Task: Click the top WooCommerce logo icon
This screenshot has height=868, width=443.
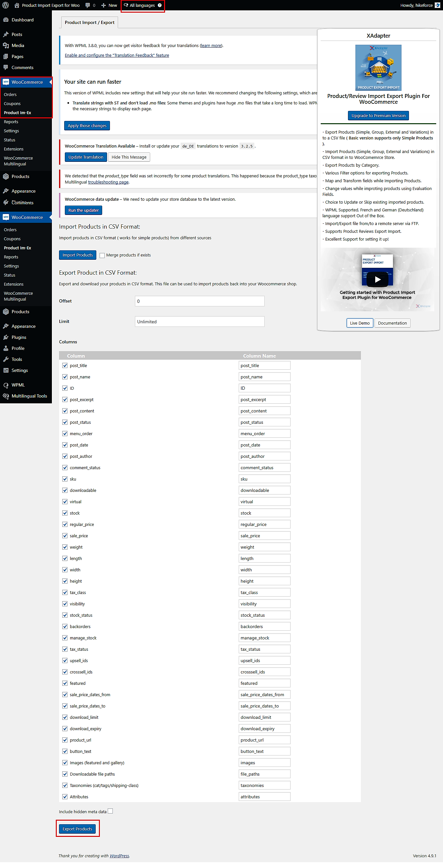Action: pyautogui.click(x=6, y=82)
